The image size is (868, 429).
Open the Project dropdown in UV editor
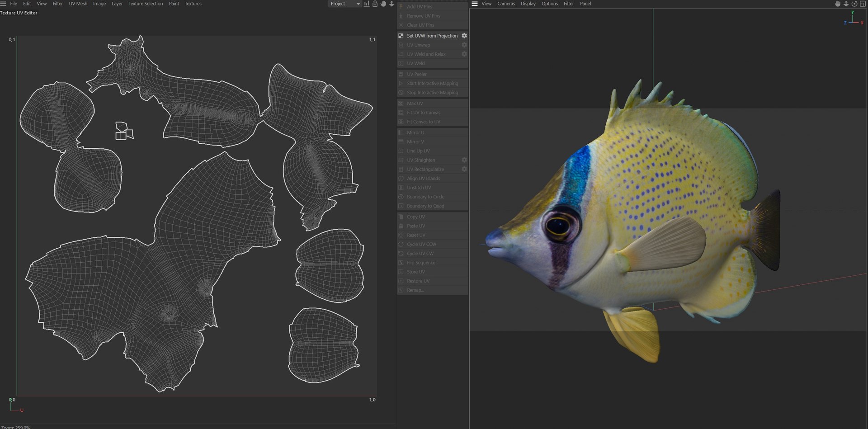pyautogui.click(x=345, y=4)
